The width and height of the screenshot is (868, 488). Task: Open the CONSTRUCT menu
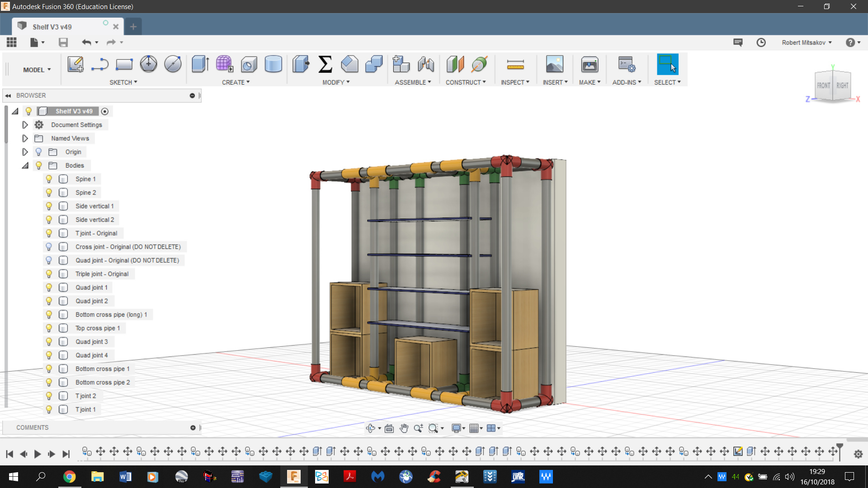pos(466,82)
